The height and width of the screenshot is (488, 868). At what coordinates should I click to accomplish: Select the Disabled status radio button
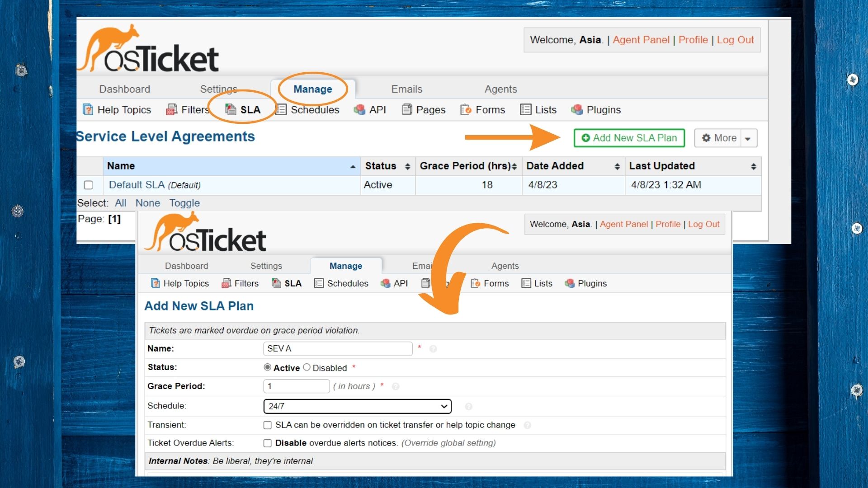307,367
